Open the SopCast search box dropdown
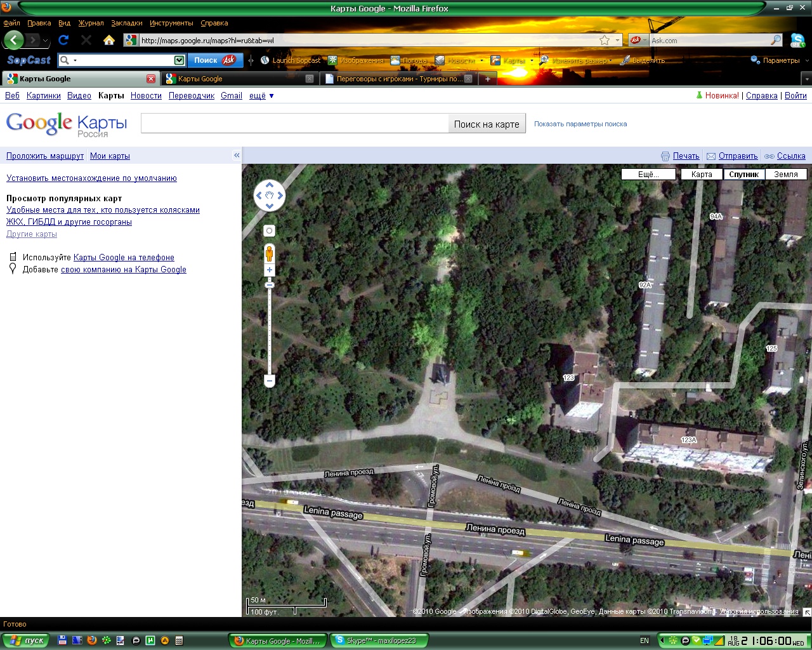The height and width of the screenshot is (650, 812). 179,60
